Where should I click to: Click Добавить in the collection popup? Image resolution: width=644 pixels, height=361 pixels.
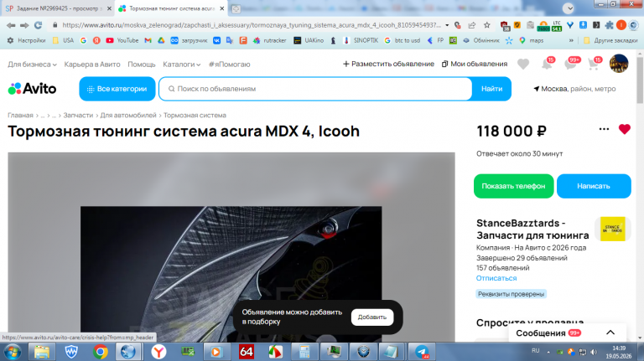coord(372,317)
